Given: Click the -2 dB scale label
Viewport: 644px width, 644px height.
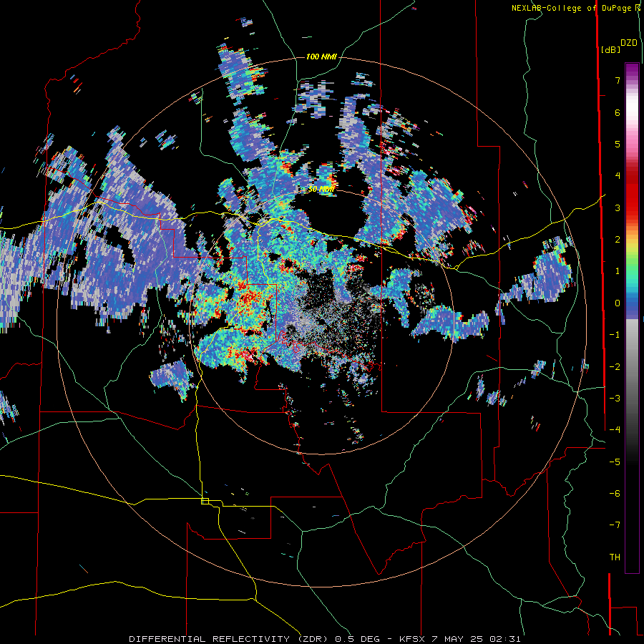Looking at the screenshot, I should tap(615, 367).
